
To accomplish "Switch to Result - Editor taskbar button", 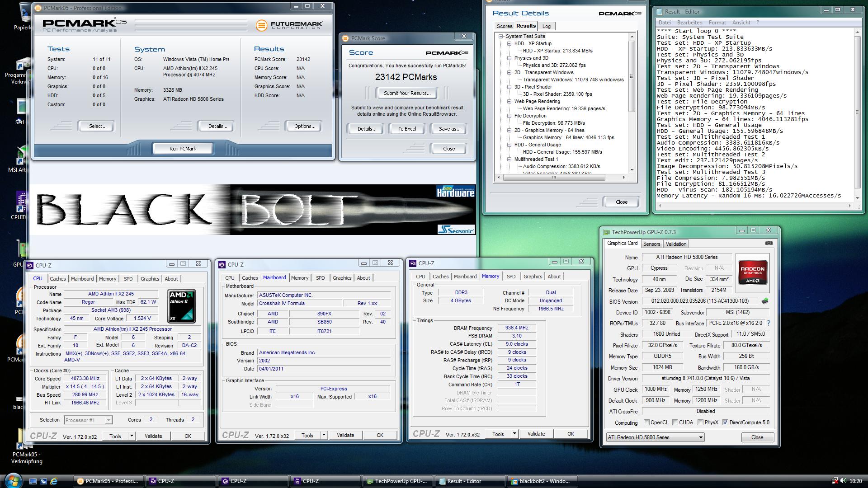I will pyautogui.click(x=469, y=481).
